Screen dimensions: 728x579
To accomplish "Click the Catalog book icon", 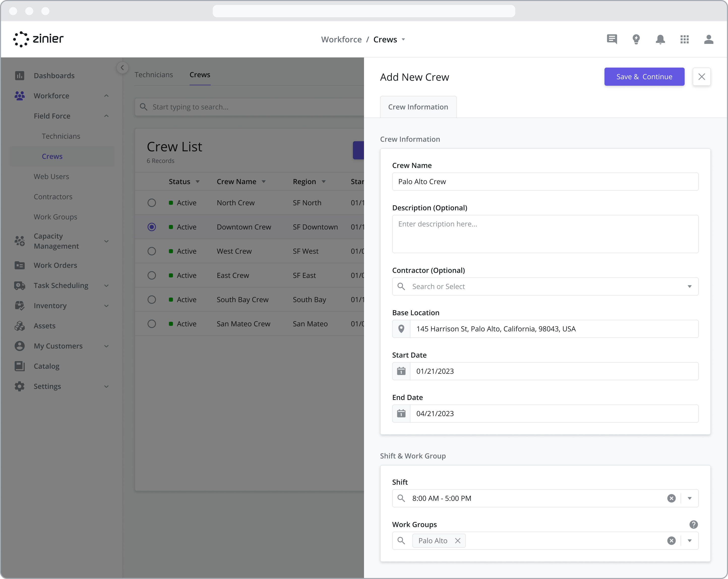I will pyautogui.click(x=20, y=366).
